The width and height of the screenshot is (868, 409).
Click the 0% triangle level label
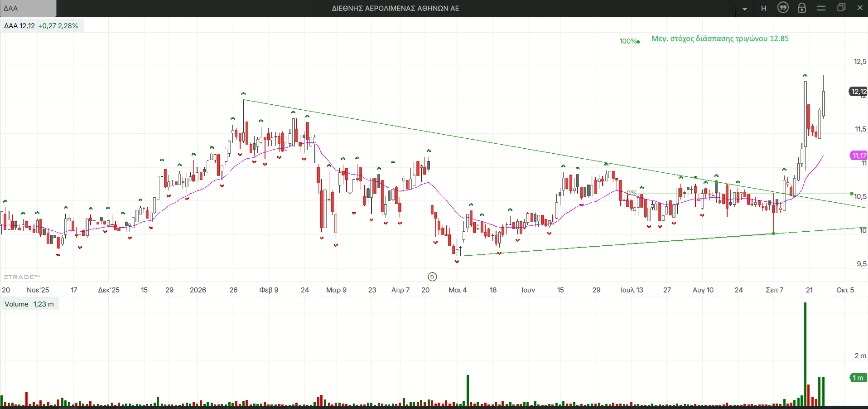point(632,193)
